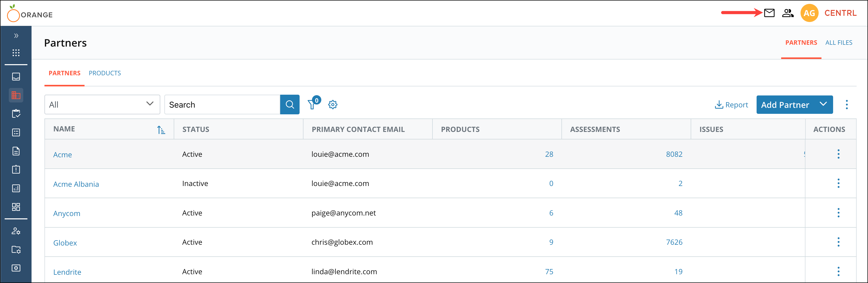Viewport: 868px width, 283px height.
Task: Open the actions menu for Globex row
Action: coord(839,242)
